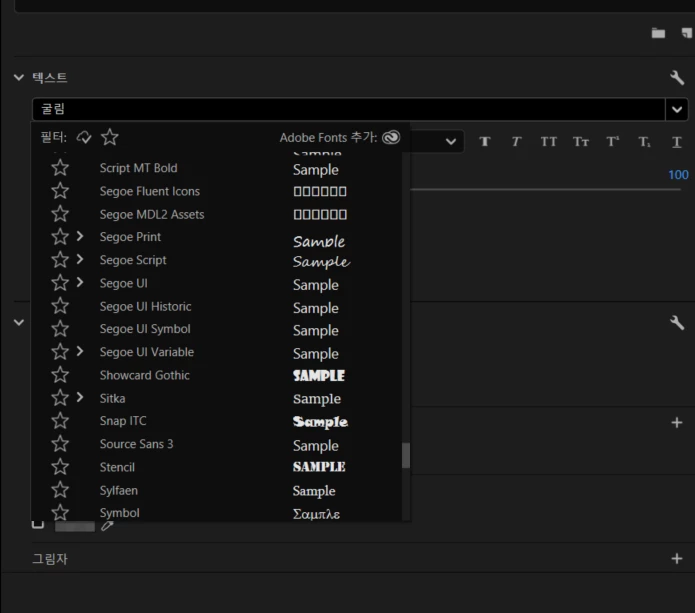The width and height of the screenshot is (695, 613).
Task: Favorite the Segoe MDL2 Assets font
Action: (60, 214)
